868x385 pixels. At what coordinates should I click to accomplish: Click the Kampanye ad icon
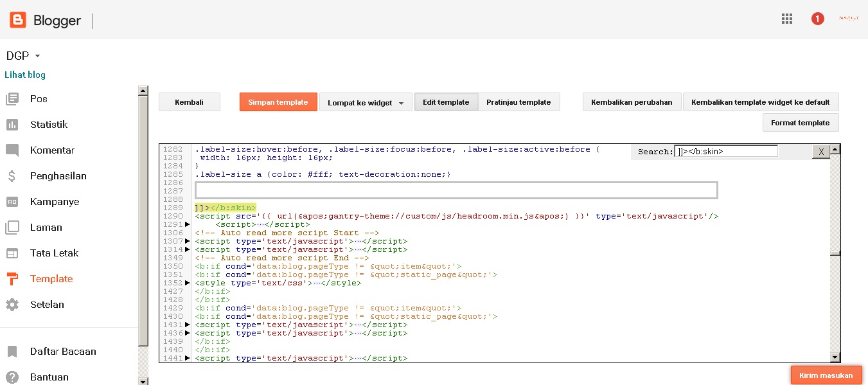(12, 202)
